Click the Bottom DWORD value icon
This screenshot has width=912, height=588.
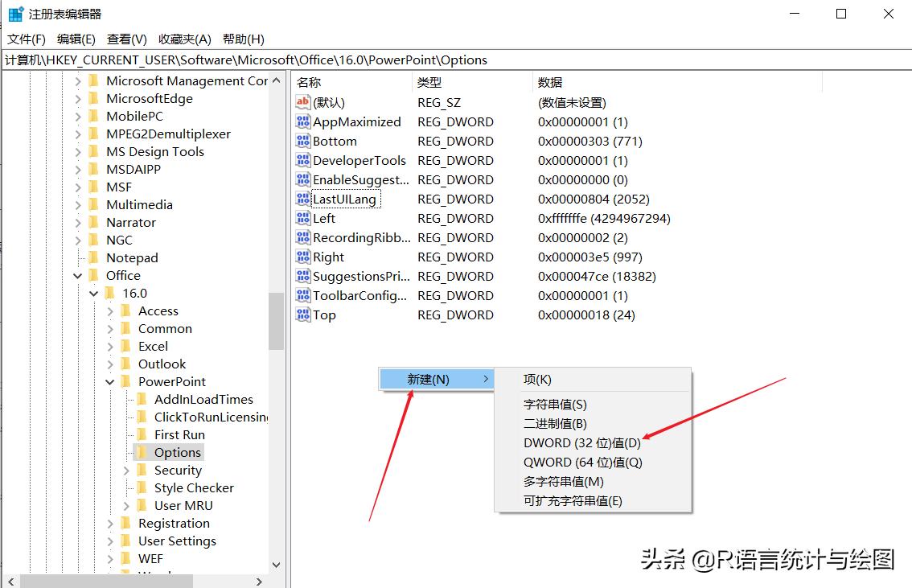(x=302, y=141)
